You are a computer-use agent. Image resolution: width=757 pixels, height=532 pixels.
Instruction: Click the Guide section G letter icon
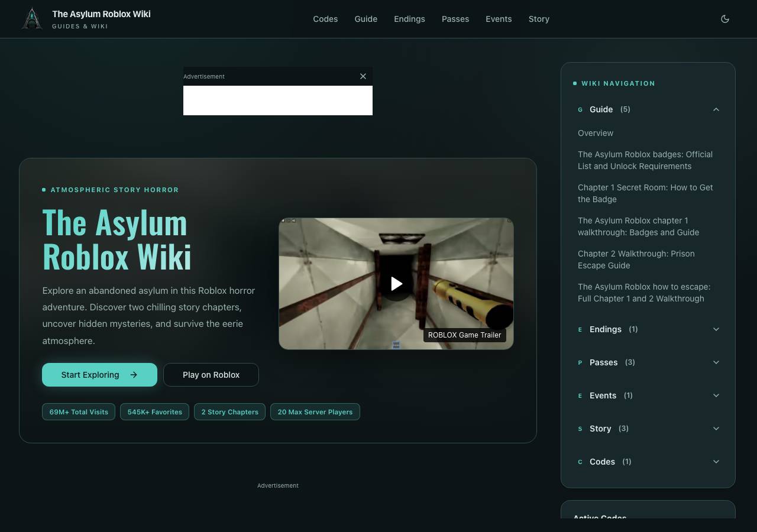point(580,110)
